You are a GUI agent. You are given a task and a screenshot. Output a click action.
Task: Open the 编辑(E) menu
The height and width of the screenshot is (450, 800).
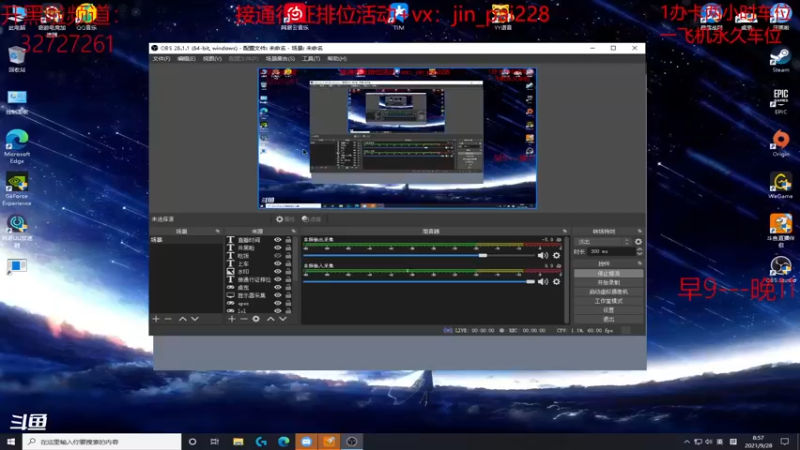[x=186, y=59]
